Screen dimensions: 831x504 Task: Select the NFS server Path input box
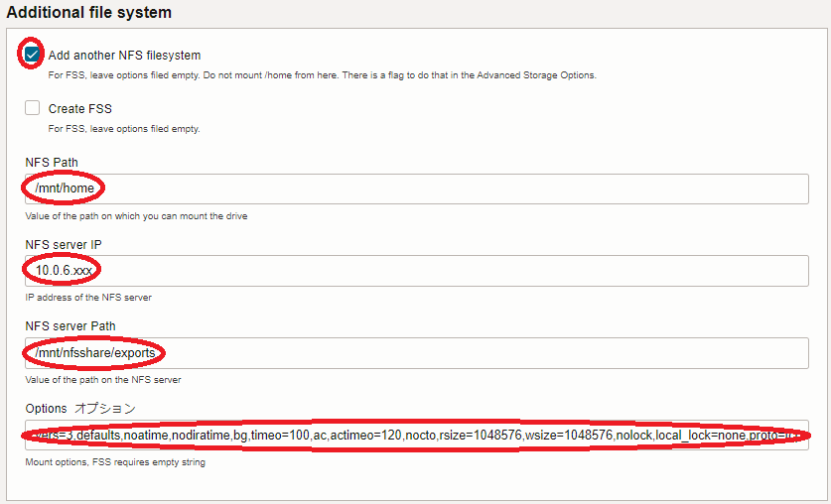[417, 352]
